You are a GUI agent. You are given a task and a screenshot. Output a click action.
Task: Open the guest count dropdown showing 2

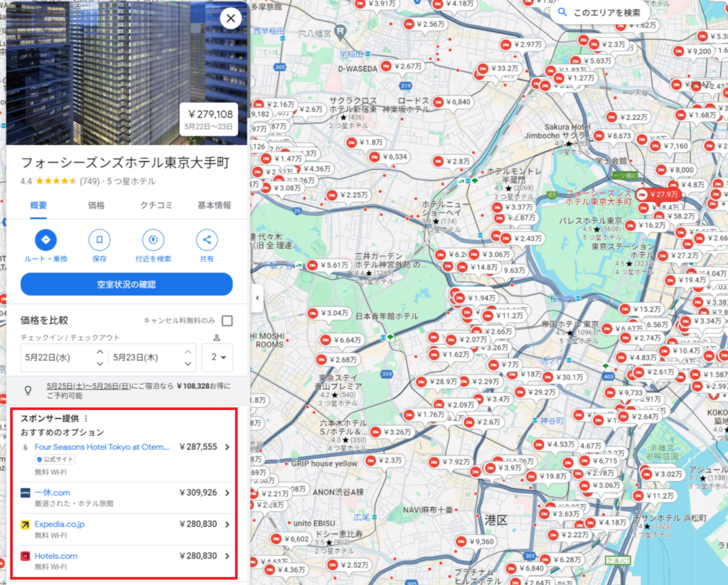(218, 358)
